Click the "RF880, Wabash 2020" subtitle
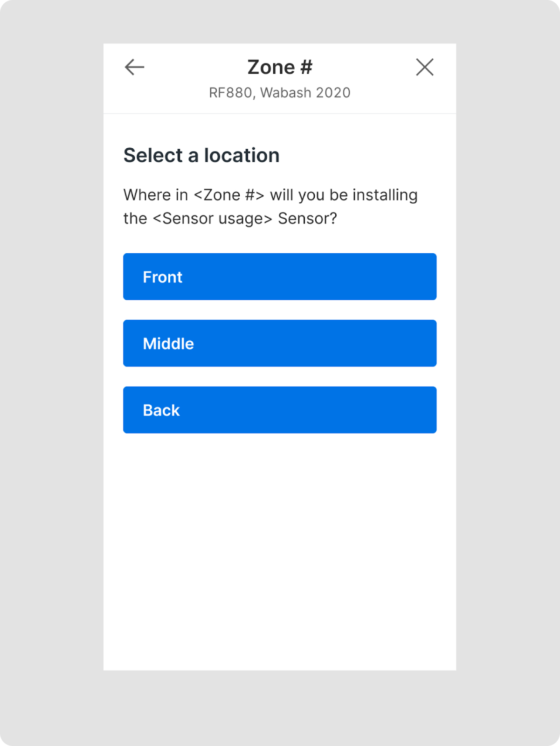This screenshot has height=746, width=560. 280,93
